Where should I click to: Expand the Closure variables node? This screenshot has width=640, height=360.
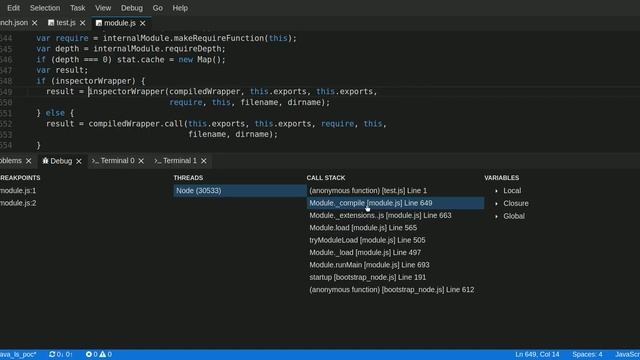coord(496,203)
